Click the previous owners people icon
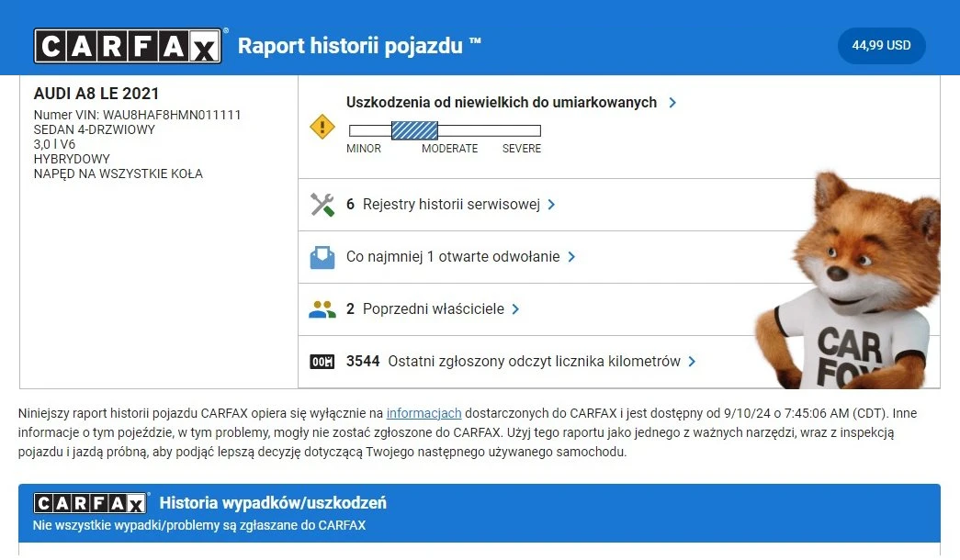Image resolution: width=960 pixels, height=560 pixels. click(322, 309)
